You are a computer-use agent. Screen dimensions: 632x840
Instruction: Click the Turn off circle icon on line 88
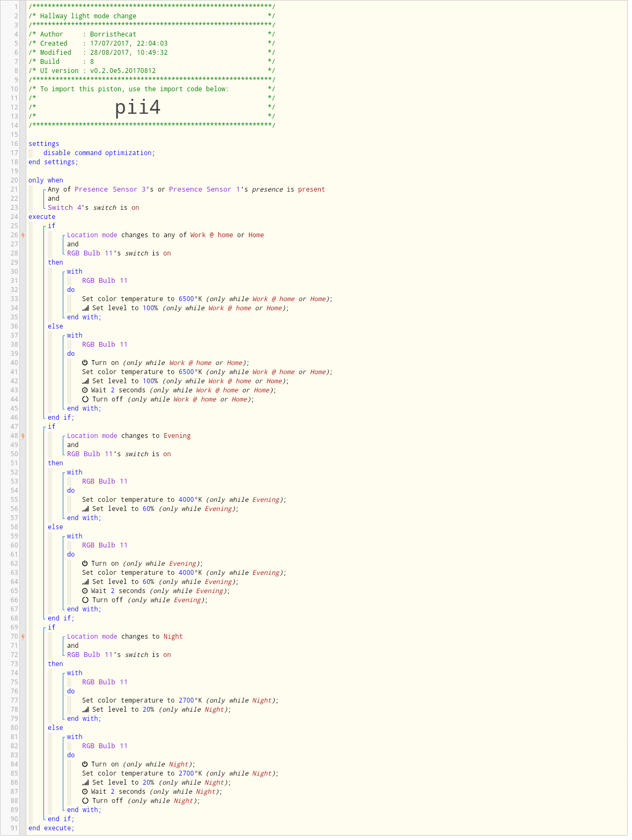85,801
